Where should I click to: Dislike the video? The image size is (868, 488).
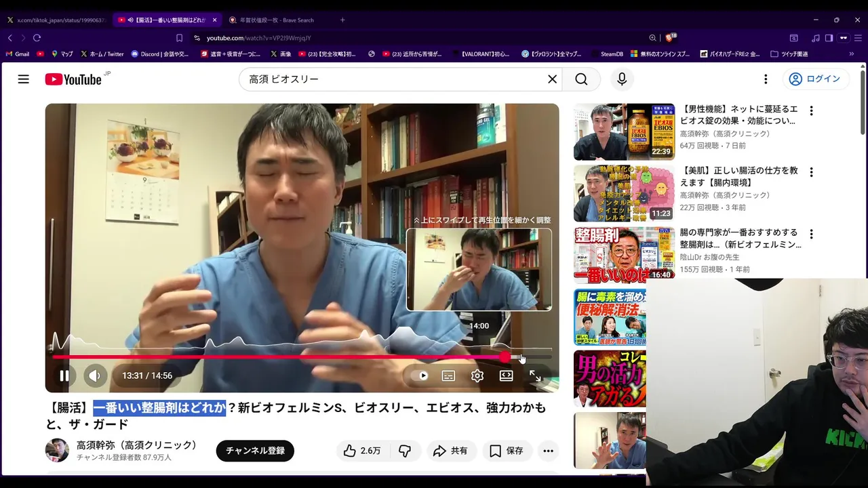[x=405, y=451]
